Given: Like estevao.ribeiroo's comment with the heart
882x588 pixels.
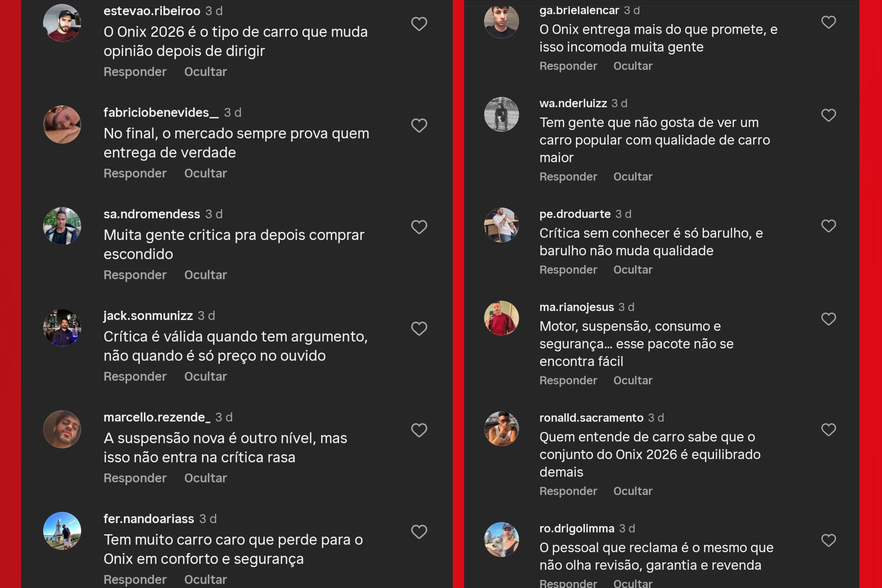Looking at the screenshot, I should point(419,24).
